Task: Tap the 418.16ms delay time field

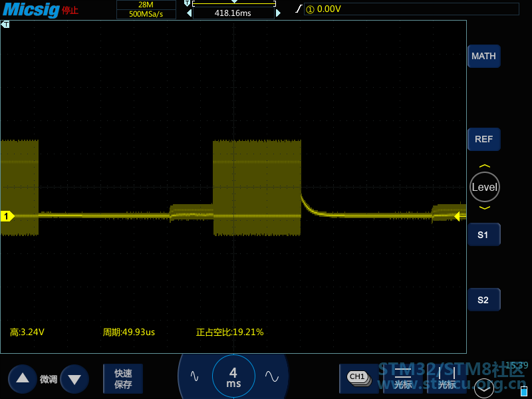Action: (x=233, y=13)
